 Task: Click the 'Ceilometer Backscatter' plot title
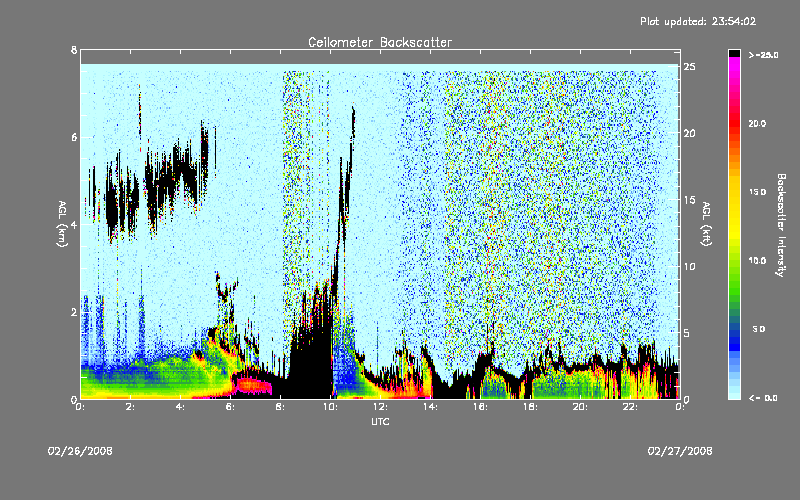(380, 42)
